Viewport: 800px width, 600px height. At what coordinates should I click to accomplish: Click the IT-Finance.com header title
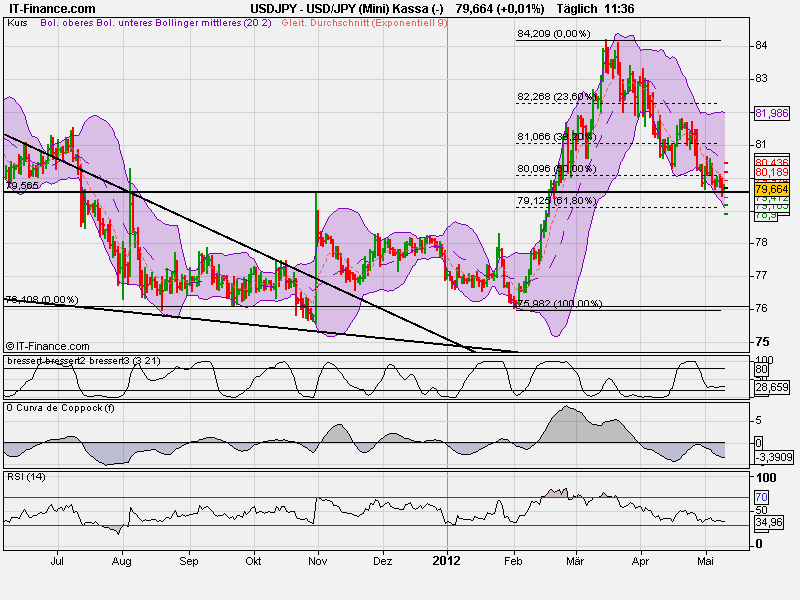click(52, 9)
